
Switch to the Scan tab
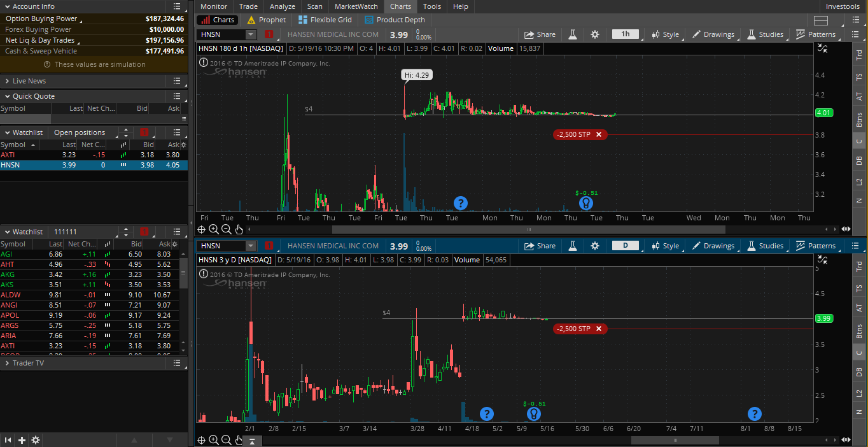(315, 6)
